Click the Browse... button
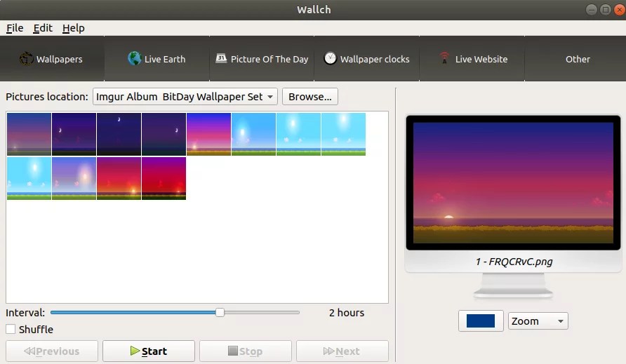The height and width of the screenshot is (364, 626). (309, 97)
